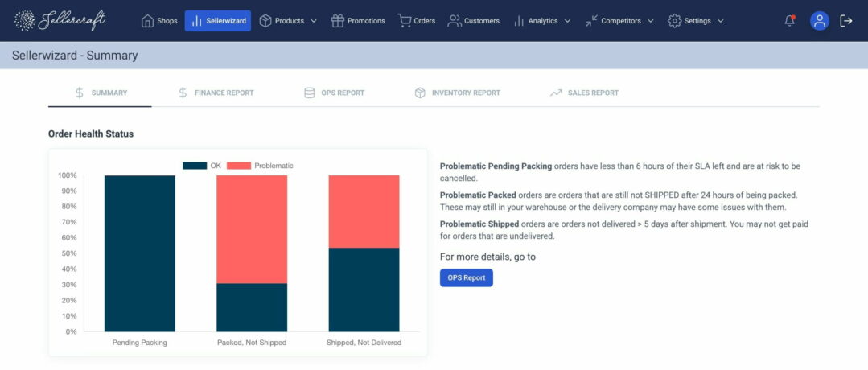This screenshot has height=370, width=868.
Task: Click the Finance Report dollar icon
Action: pos(183,92)
